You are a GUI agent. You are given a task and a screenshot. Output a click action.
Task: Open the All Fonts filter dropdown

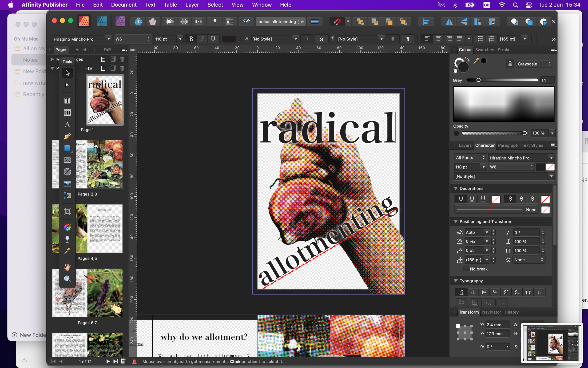(470, 158)
